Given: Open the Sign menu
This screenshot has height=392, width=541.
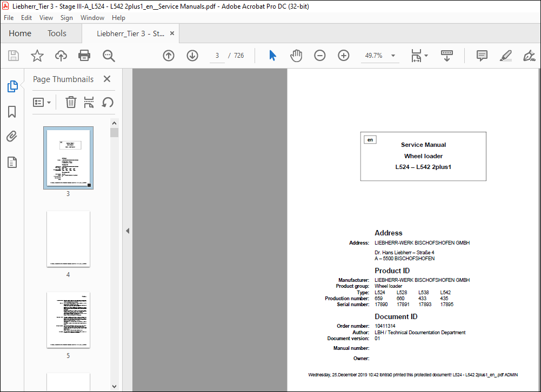Looking at the screenshot, I should 66,18.
